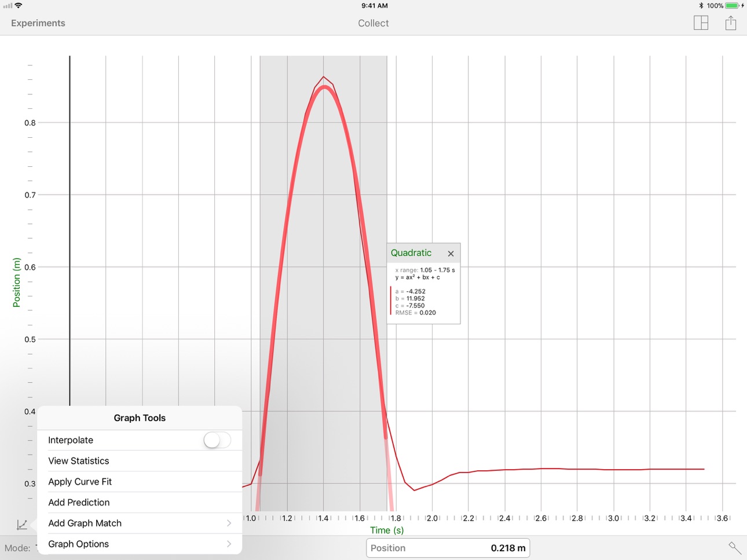Screen dimensions: 747x560
Task: Tap the Position meter reading 0.218 m
Action: point(448,548)
